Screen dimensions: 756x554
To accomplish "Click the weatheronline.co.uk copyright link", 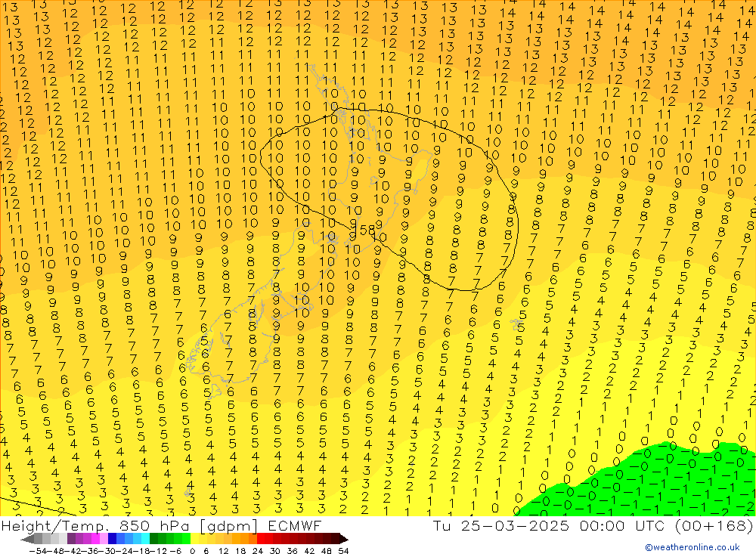I will pyautogui.click(x=692, y=547).
